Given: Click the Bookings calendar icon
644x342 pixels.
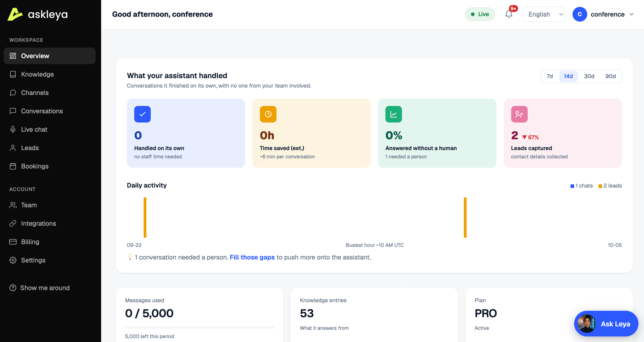Looking at the screenshot, I should (x=13, y=166).
